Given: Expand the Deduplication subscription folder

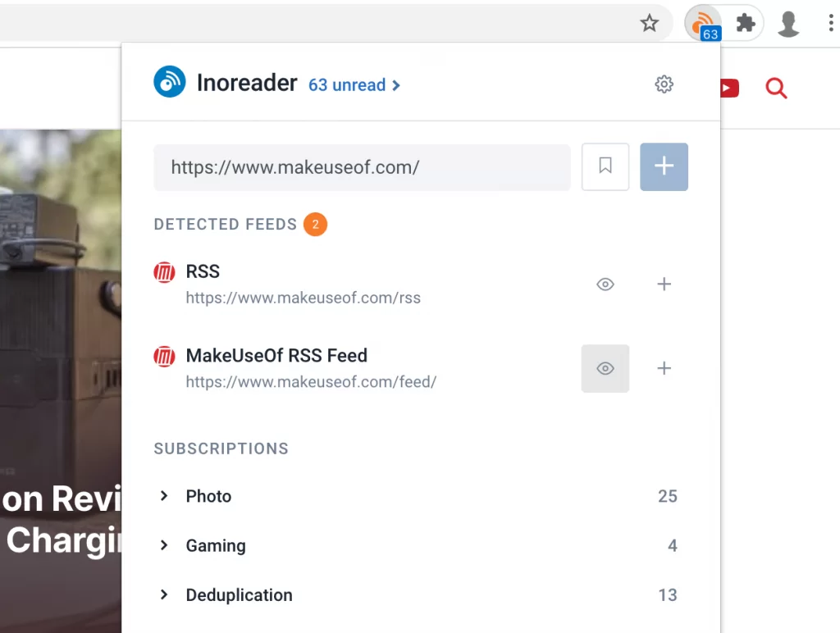Looking at the screenshot, I should [x=164, y=594].
